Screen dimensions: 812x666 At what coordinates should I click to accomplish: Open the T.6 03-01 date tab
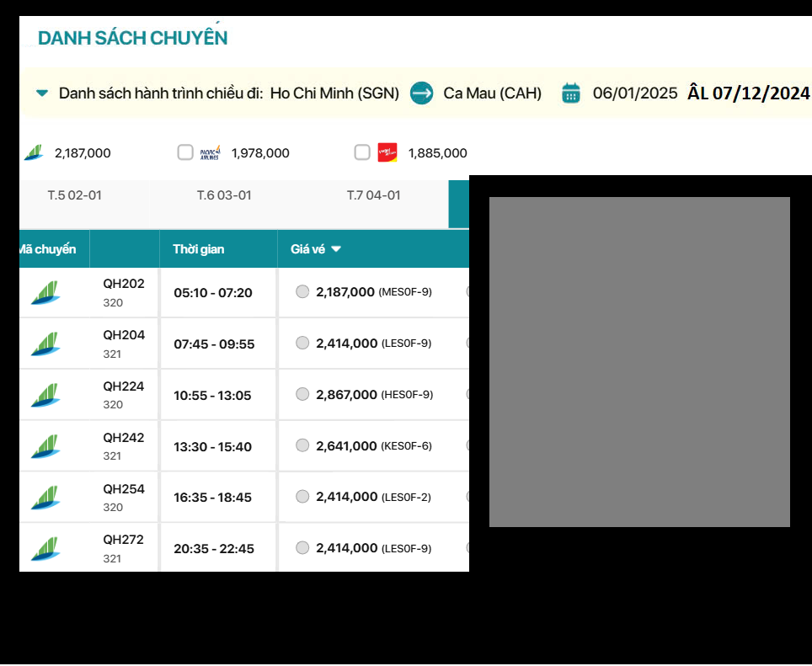coord(224,195)
